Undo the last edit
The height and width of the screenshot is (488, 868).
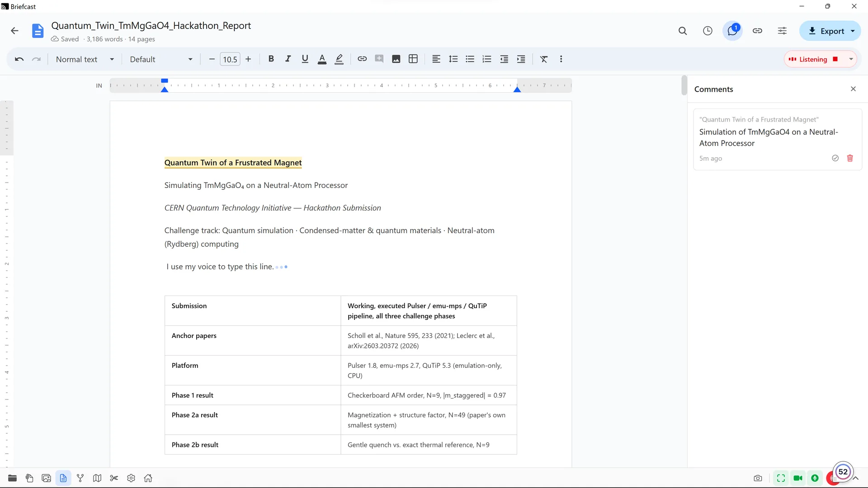coord(19,59)
